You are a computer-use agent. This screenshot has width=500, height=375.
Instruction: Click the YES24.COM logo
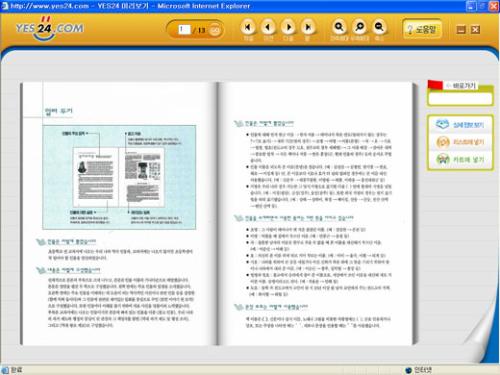(x=50, y=29)
